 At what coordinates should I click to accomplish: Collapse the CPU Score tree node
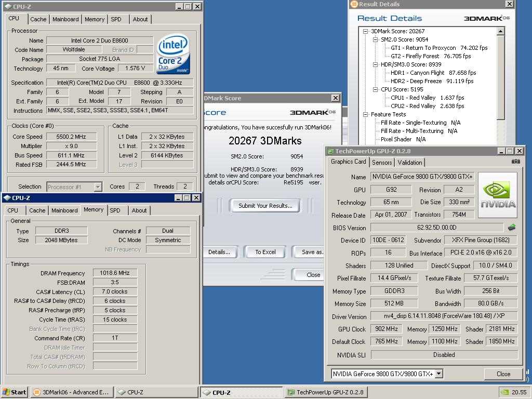point(375,89)
